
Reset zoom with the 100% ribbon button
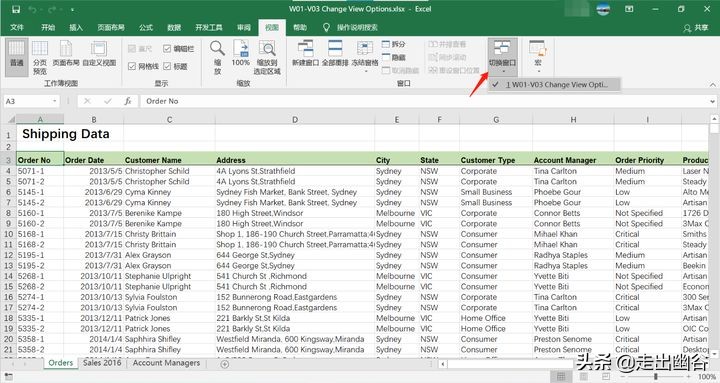coord(241,53)
